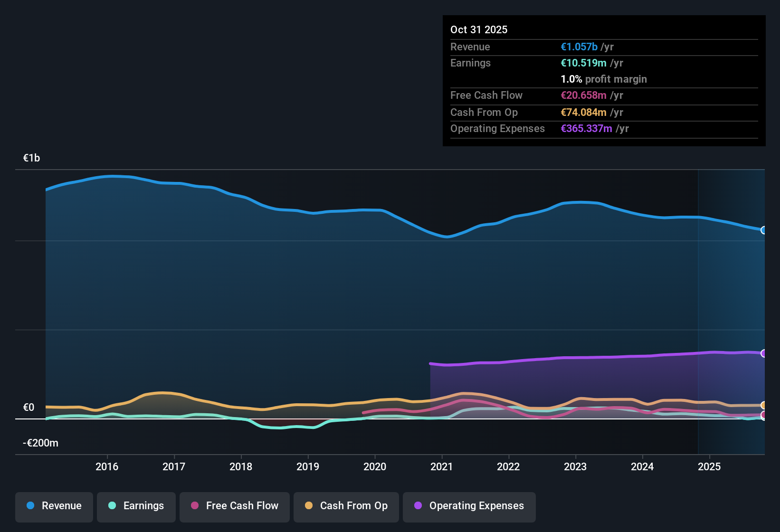The height and width of the screenshot is (532, 780).
Task: Toggle the Earnings series visibility
Action: (x=136, y=506)
